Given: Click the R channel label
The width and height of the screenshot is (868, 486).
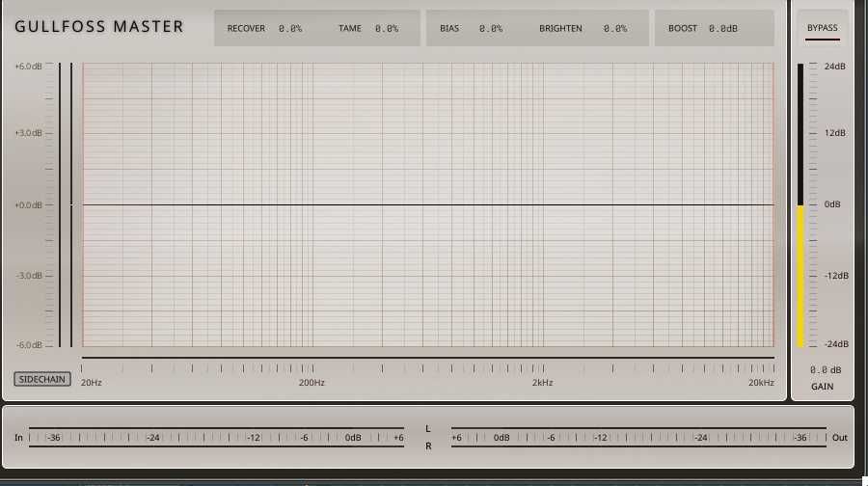Looking at the screenshot, I should tap(428, 446).
